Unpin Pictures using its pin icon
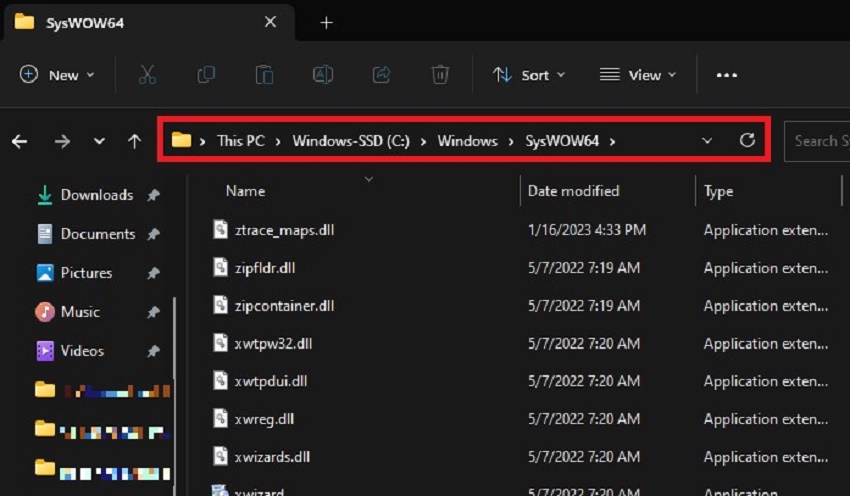 153,273
